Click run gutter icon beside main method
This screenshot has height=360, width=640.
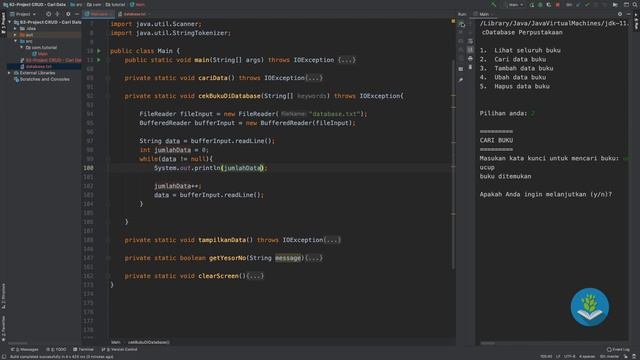click(x=99, y=60)
